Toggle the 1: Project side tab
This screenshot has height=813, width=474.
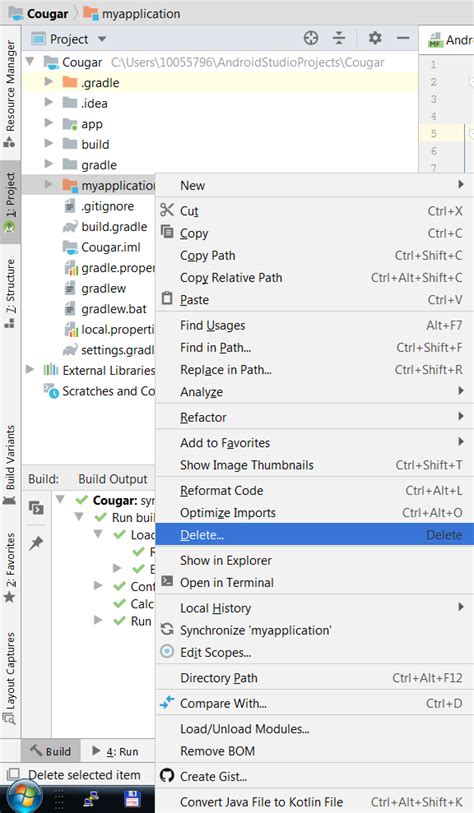[10, 202]
